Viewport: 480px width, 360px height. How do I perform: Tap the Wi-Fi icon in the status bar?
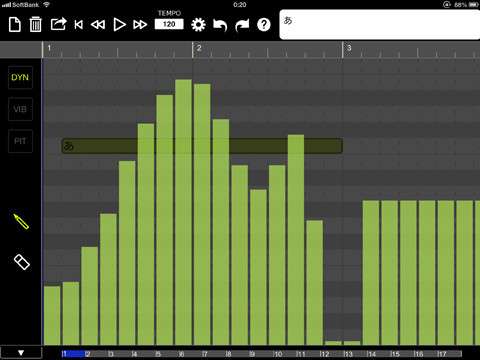coord(47,5)
